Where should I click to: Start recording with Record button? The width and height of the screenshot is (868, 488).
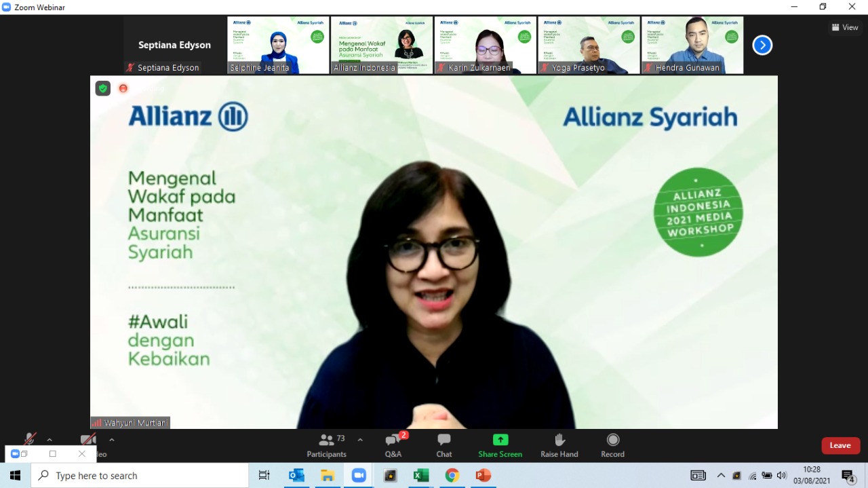click(x=613, y=445)
